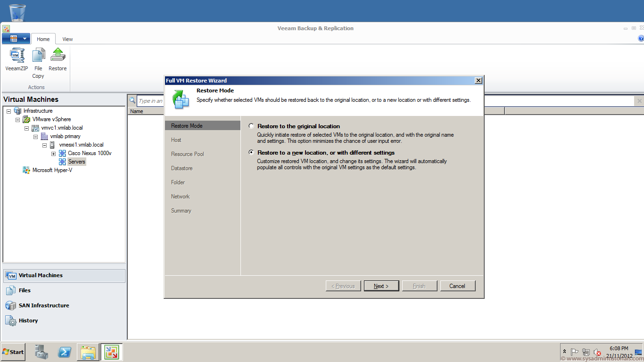The image size is (644, 362).
Task: Cancel the Full VM Restore Wizard
Action: 457,286
